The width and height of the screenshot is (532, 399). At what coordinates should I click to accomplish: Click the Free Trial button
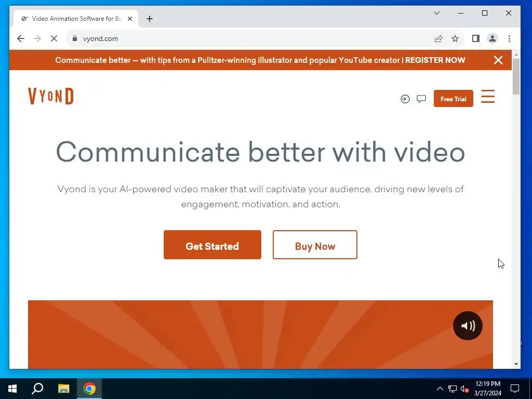tap(453, 99)
